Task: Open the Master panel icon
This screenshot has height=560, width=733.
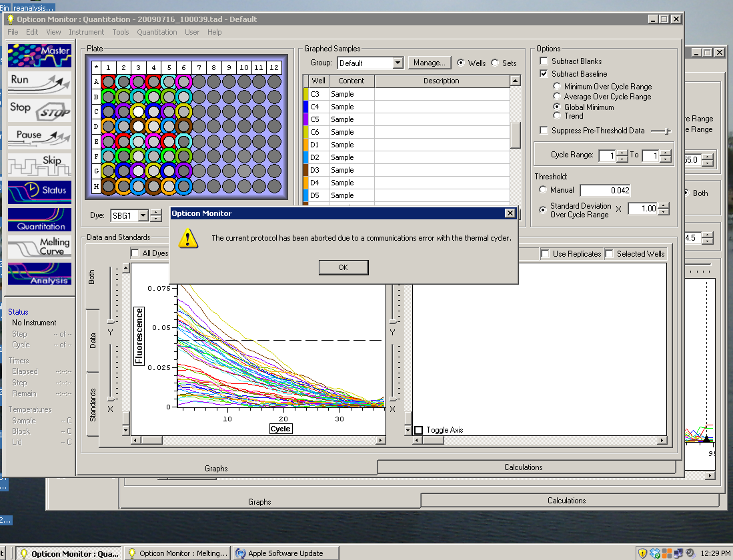Action: tap(39, 55)
